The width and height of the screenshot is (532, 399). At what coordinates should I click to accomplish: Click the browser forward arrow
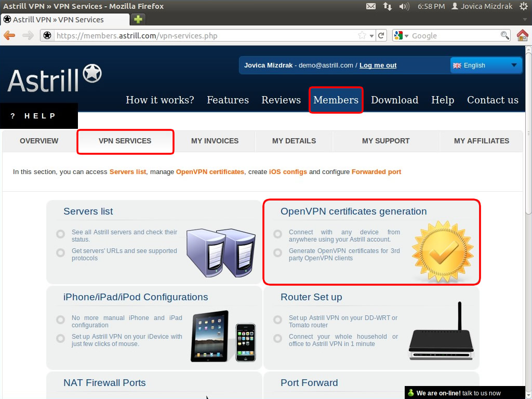coord(28,35)
